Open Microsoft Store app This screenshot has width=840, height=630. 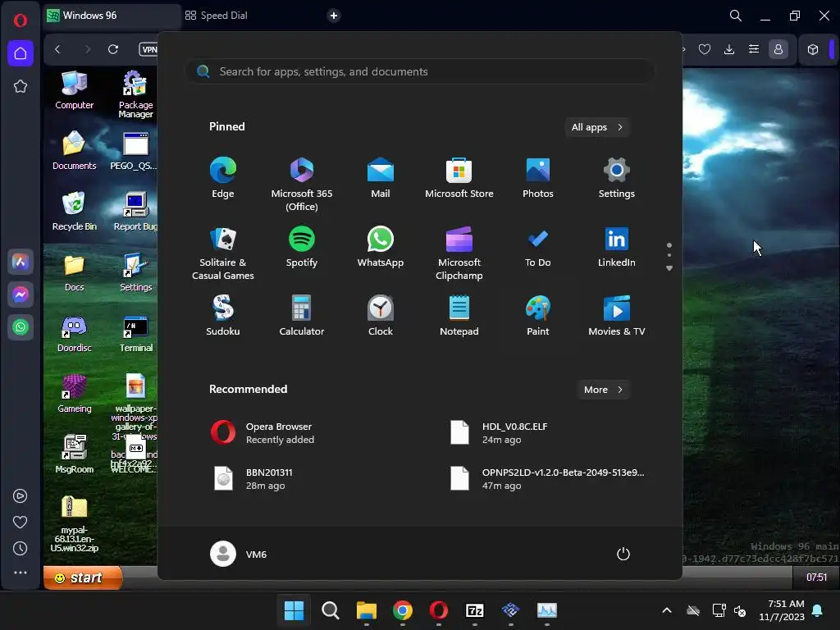459,178
